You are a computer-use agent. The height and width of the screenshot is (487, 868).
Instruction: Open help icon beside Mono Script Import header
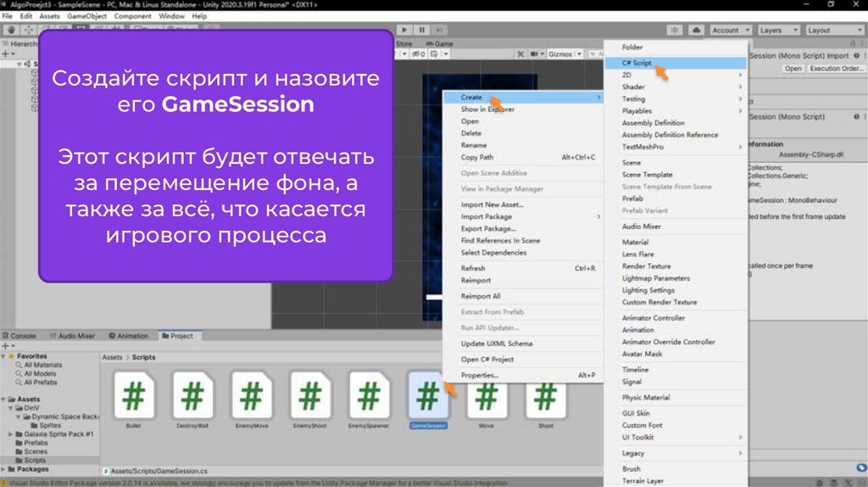pos(856,56)
